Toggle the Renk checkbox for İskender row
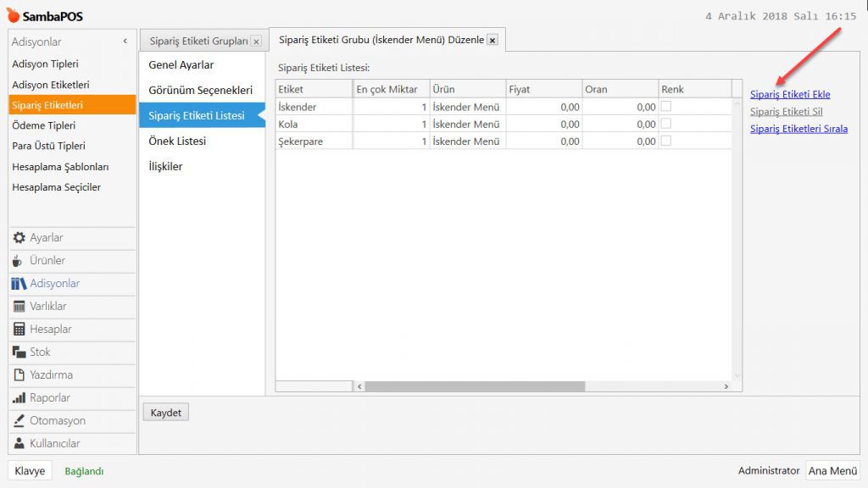The width and height of the screenshot is (868, 488). [666, 107]
